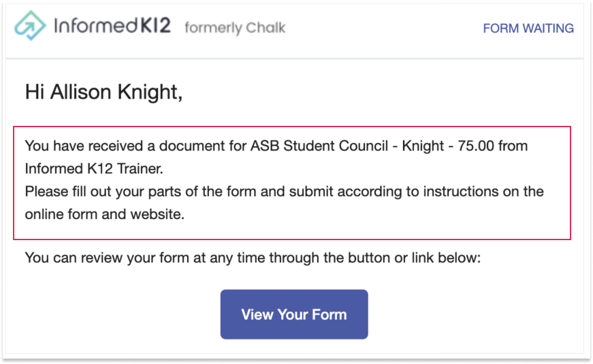Click the "K12" portion of the logo
The height and width of the screenshot is (364, 593).
pyautogui.click(x=155, y=26)
